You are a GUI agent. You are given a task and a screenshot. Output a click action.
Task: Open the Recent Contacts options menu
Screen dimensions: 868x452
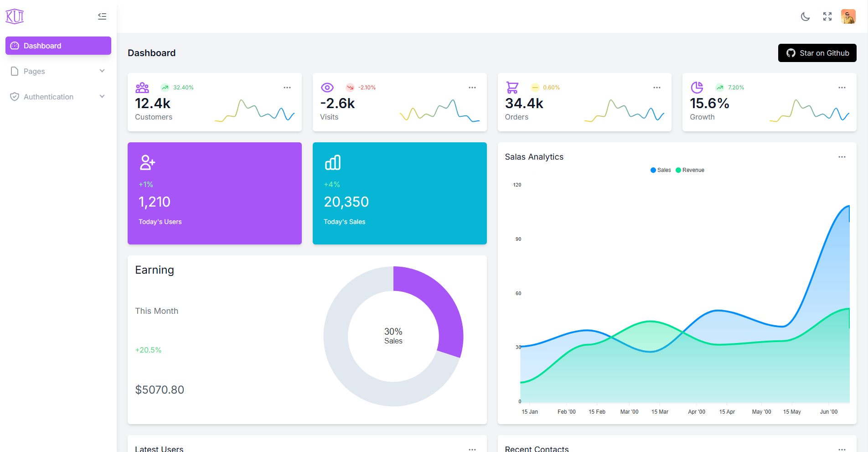point(842,449)
